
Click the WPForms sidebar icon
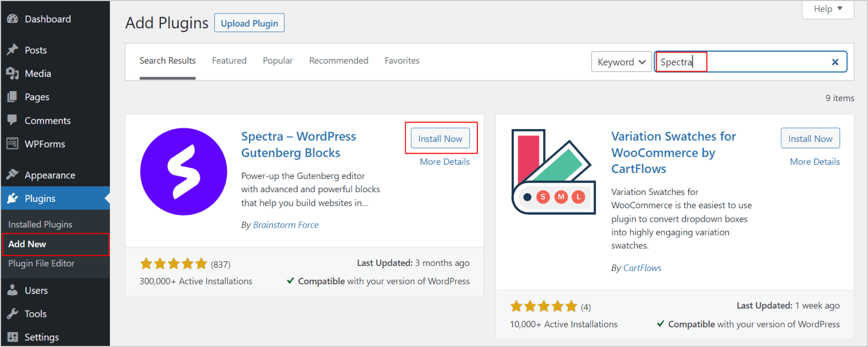[12, 144]
